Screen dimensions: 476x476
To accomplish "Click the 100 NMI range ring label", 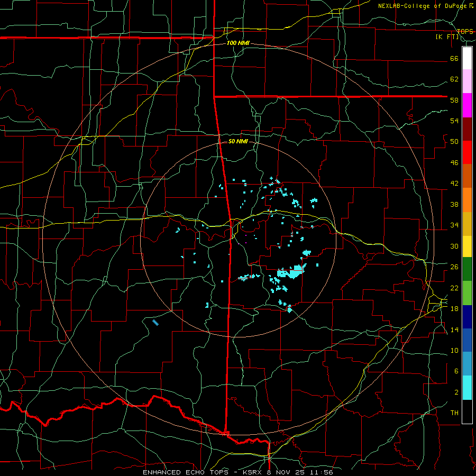I will 238,43.
